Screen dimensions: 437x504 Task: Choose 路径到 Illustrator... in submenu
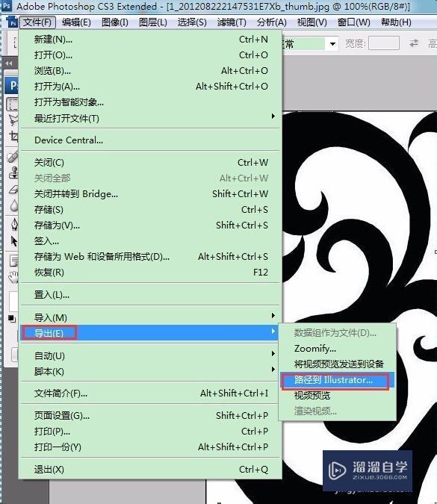click(338, 380)
